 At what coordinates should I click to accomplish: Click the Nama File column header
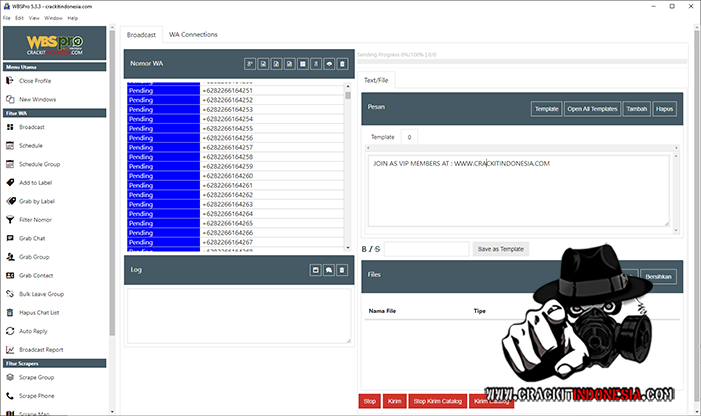[x=382, y=311]
